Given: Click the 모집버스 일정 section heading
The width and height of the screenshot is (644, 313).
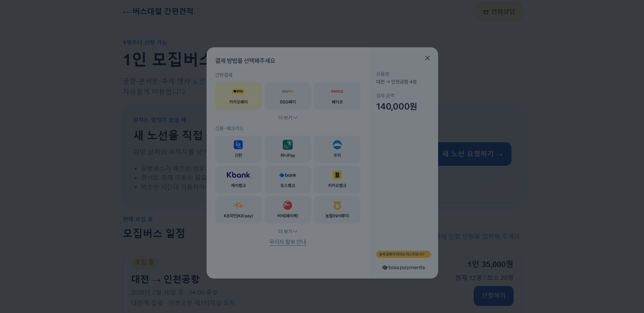Looking at the screenshot, I should click(154, 233).
